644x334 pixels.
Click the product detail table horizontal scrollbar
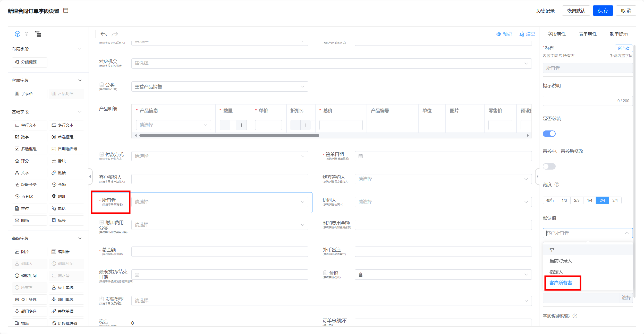(x=229, y=135)
